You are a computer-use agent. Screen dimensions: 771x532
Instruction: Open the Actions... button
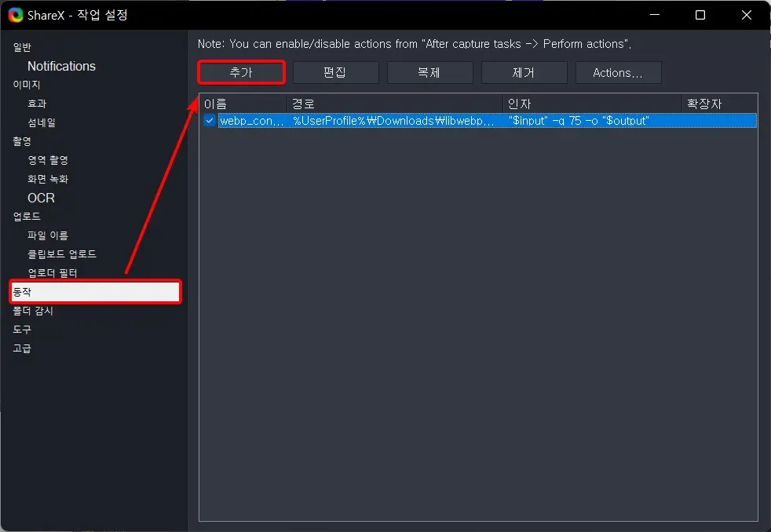618,73
